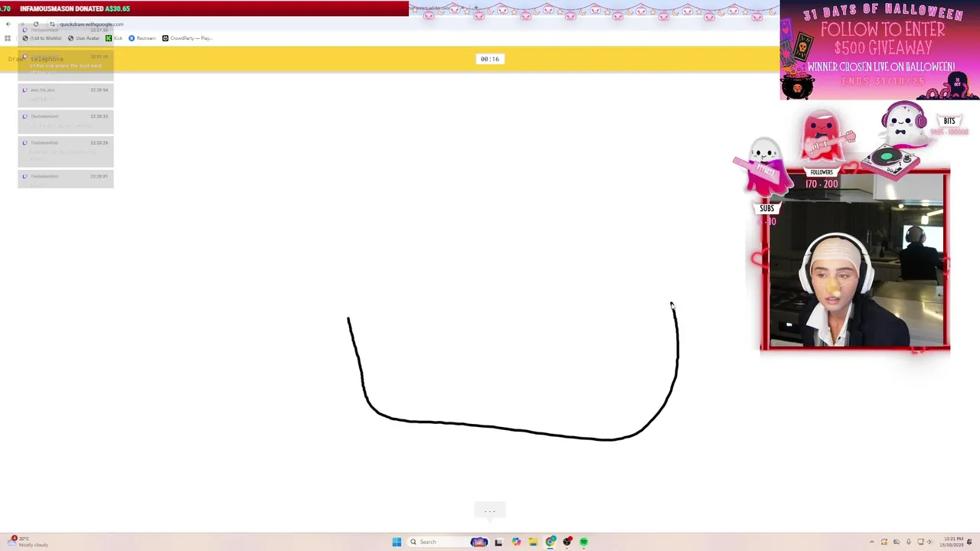980x551 pixels.
Task: Open the User Avatar bookmark
Action: pyautogui.click(x=84, y=38)
